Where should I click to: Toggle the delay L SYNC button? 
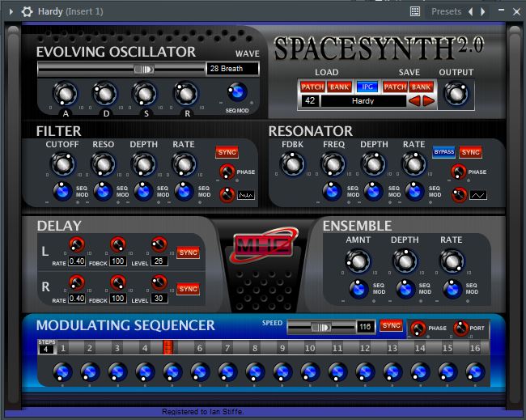pyautogui.click(x=189, y=252)
